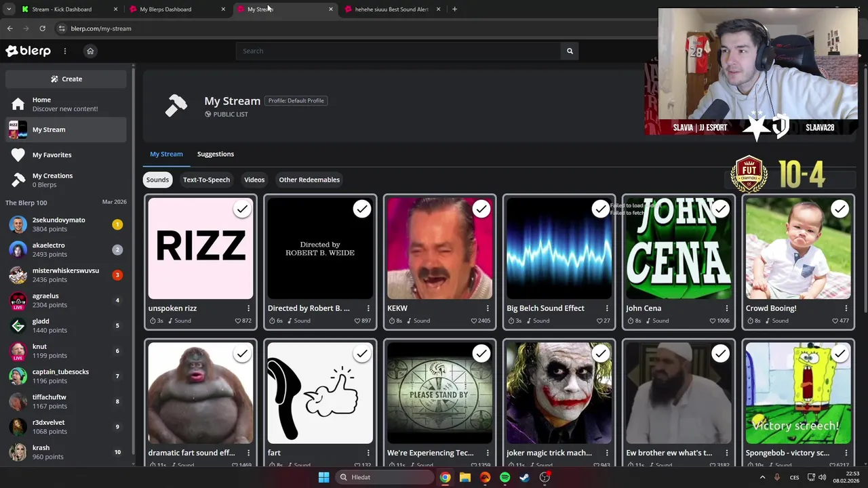This screenshot has height=488, width=868.
Task: Click the home icon in top bar
Action: coord(90,51)
